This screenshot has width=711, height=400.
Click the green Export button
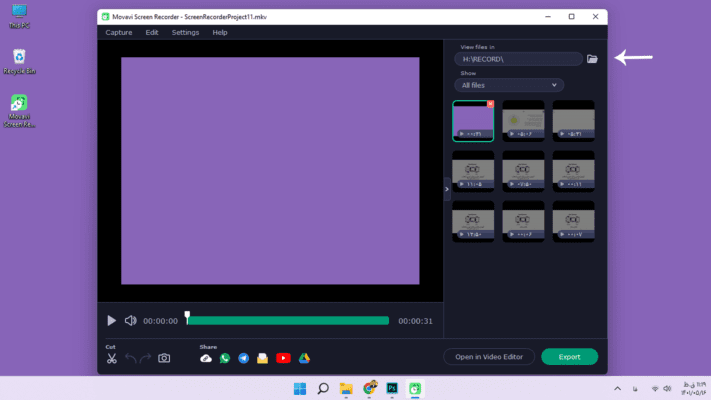coord(569,357)
